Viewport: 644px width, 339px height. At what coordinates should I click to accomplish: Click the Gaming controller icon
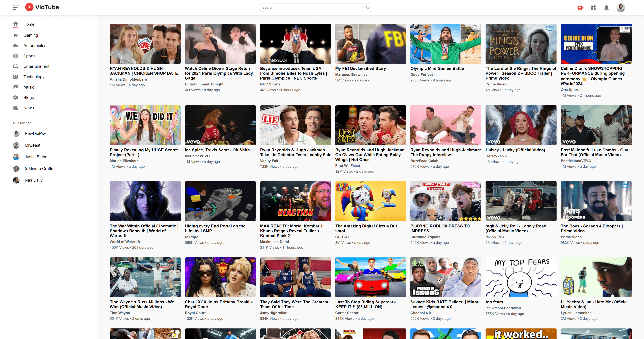[x=16, y=35]
